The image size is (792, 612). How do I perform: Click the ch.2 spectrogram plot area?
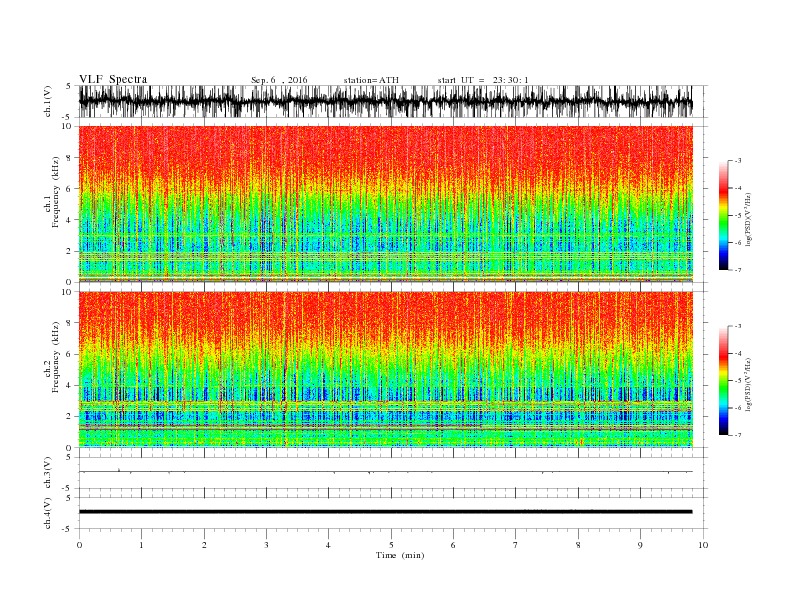[x=385, y=370]
